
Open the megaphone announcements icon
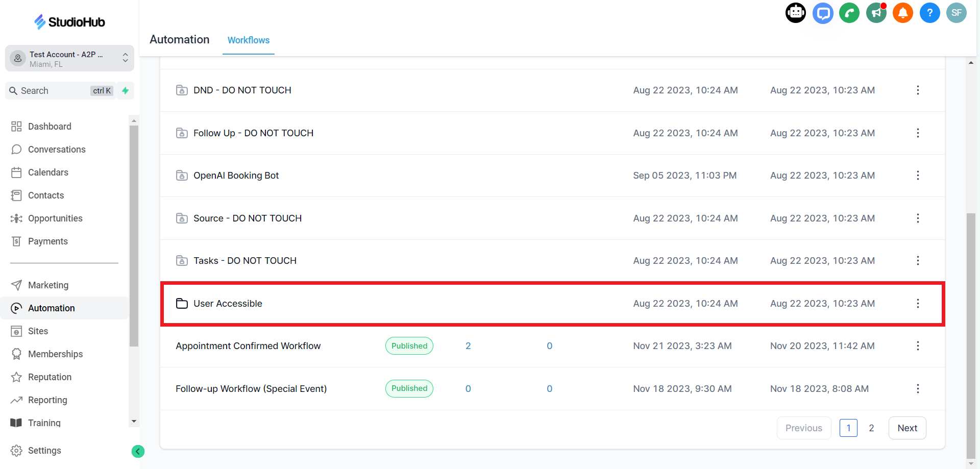click(x=876, y=13)
